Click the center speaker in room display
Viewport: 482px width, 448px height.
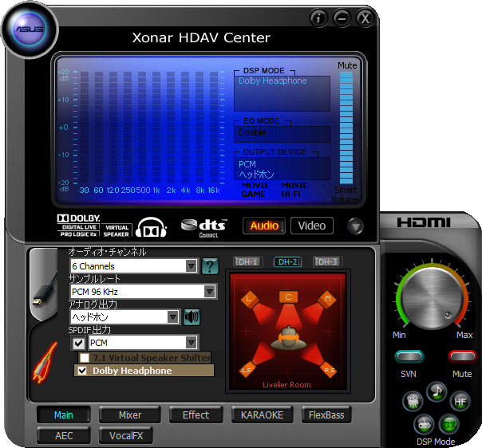point(287,297)
